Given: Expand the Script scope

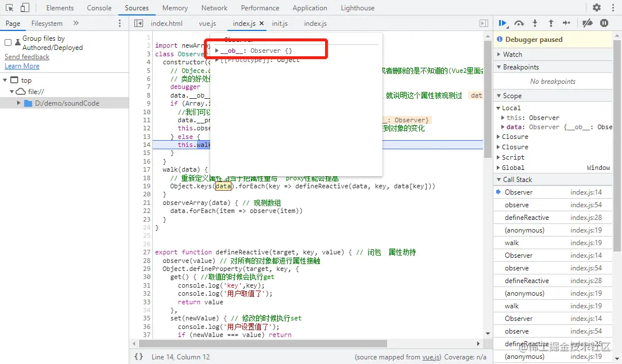Looking at the screenshot, I should coord(499,157).
